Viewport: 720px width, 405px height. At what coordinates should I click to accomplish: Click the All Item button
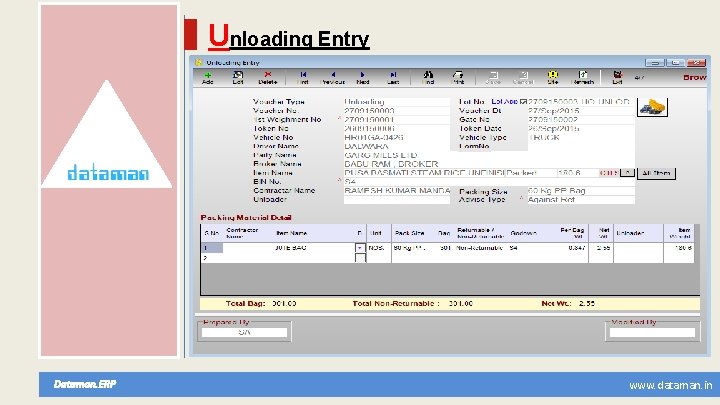click(656, 173)
